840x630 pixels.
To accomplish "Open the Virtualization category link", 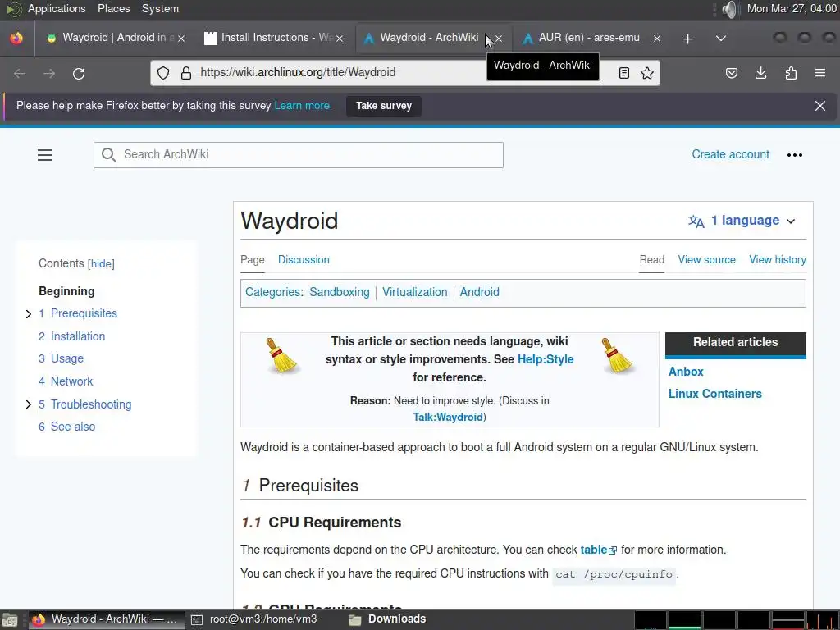I will click(x=414, y=292).
